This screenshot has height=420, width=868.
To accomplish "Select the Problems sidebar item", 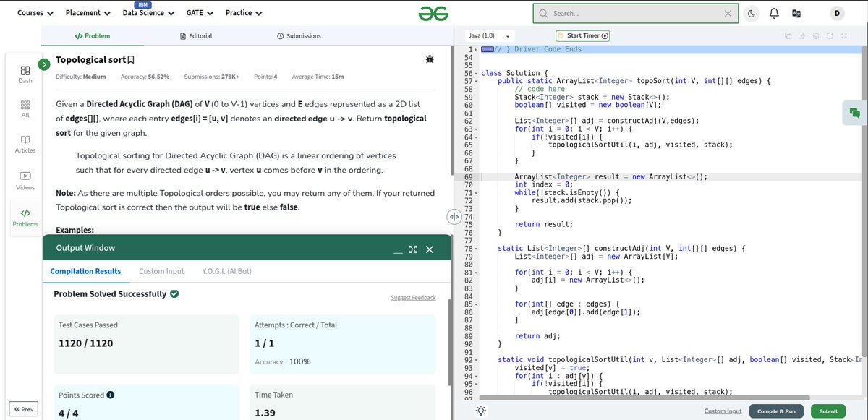I will (25, 217).
